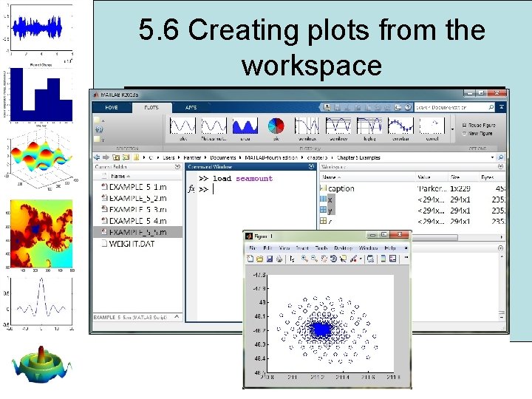Save the figure using the floppy icon

pyautogui.click(x=270, y=259)
